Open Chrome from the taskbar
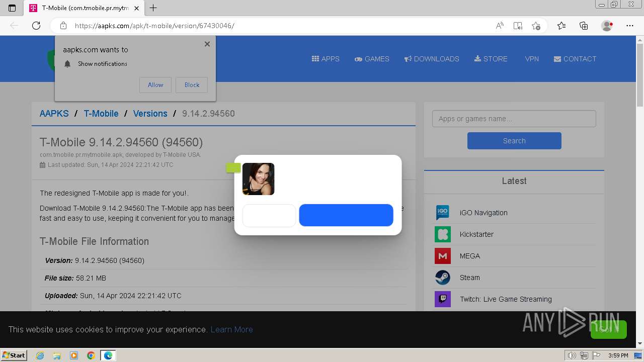Screen dimensions: 644x362 tap(91, 355)
